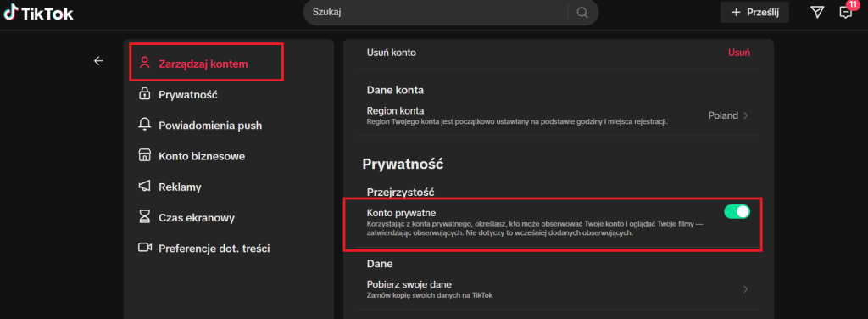The image size is (868, 319).
Task: Open Preferencje dot. treści section
Action: pos(214,249)
